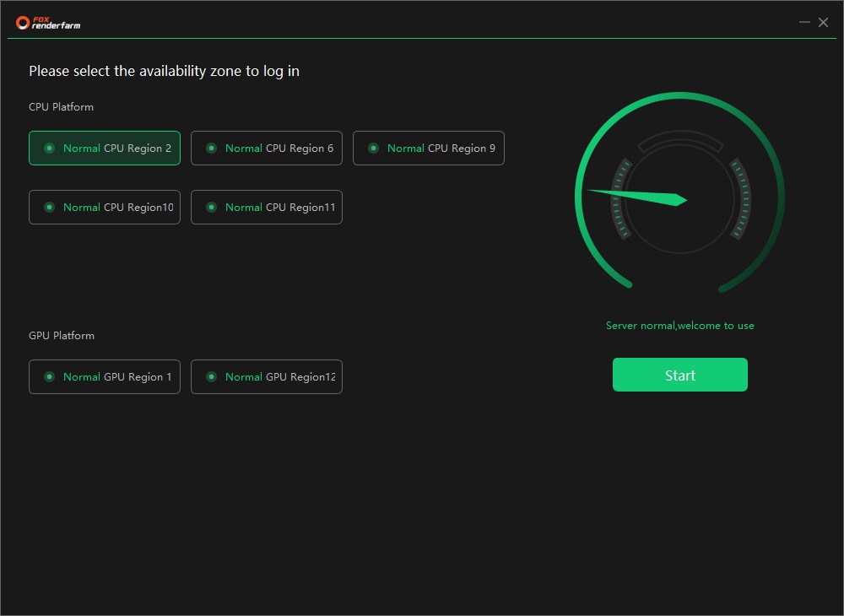Click the Fox Renderfarm logo
Viewport: 844px width, 616px height.
(48, 23)
